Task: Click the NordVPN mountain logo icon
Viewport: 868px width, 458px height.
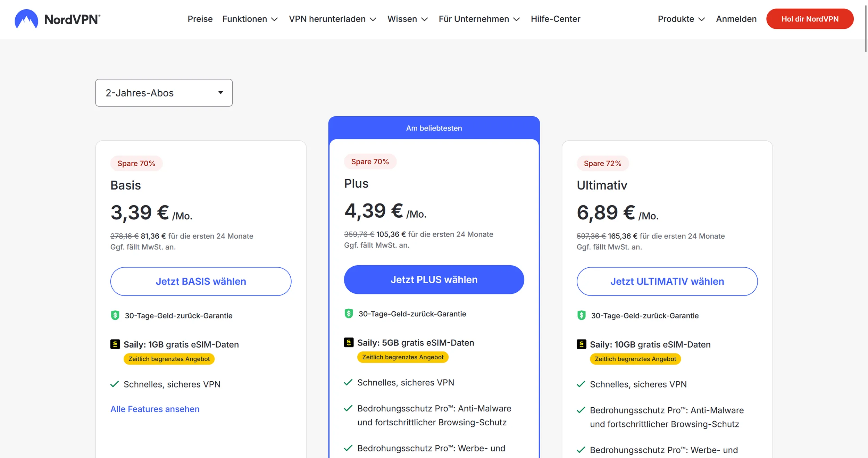Action: coord(26,19)
